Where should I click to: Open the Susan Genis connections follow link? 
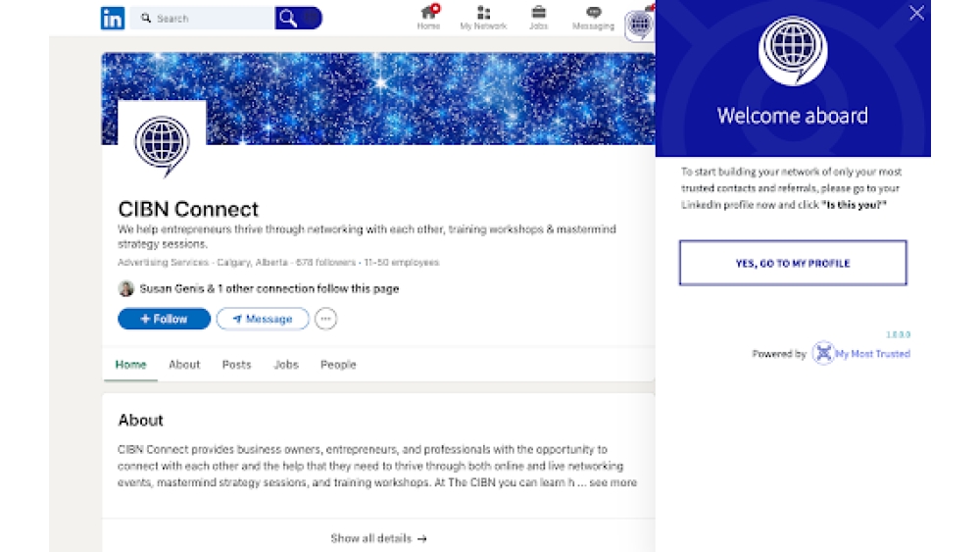[269, 289]
